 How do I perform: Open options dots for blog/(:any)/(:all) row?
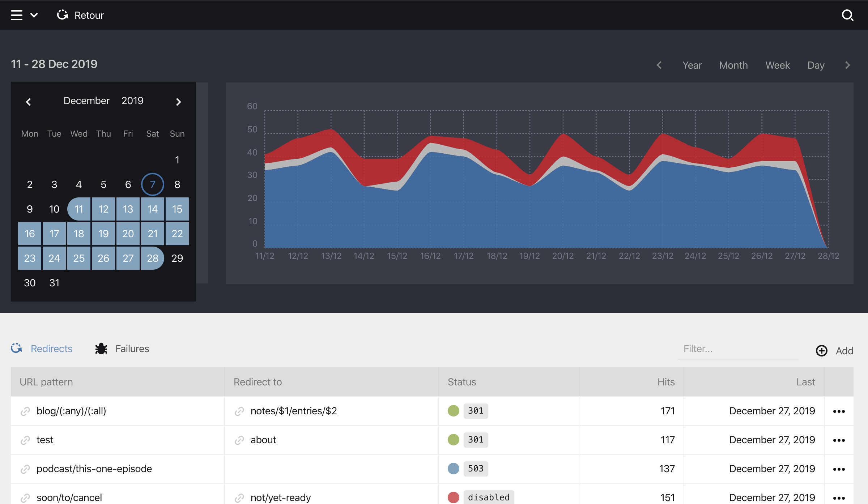coord(839,411)
